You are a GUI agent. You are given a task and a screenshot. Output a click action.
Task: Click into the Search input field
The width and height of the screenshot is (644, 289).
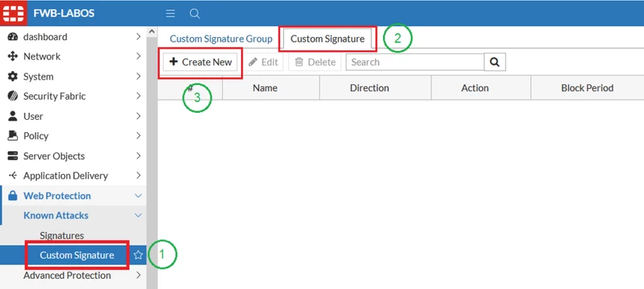tap(415, 62)
